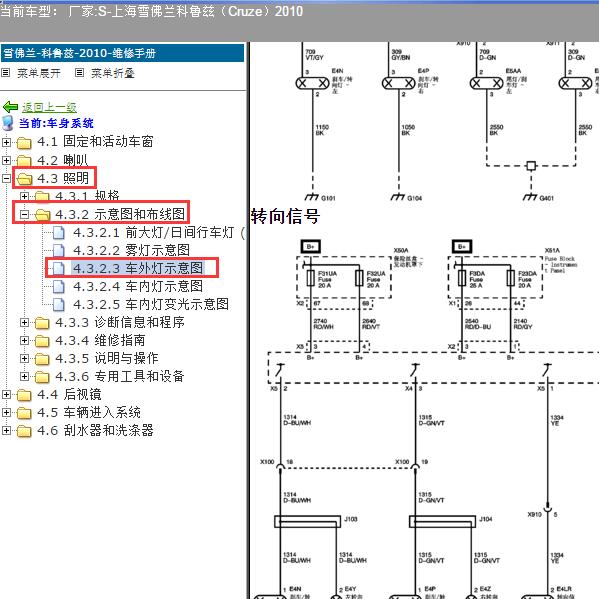
Task: Click the 雪佛兰-科鲁兹-2010-维修手册 title bar
Action: pyautogui.click(x=122, y=53)
